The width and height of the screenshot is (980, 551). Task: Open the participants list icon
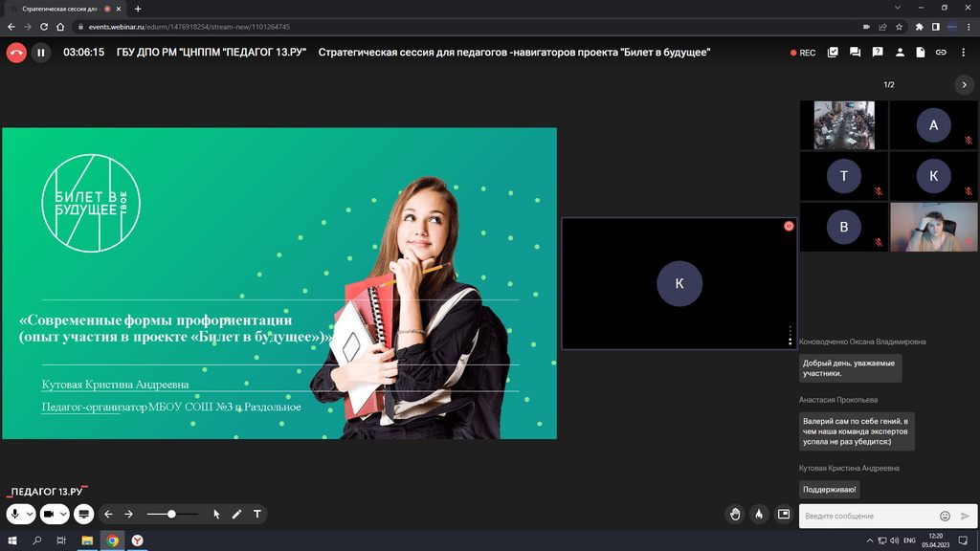[x=900, y=53]
